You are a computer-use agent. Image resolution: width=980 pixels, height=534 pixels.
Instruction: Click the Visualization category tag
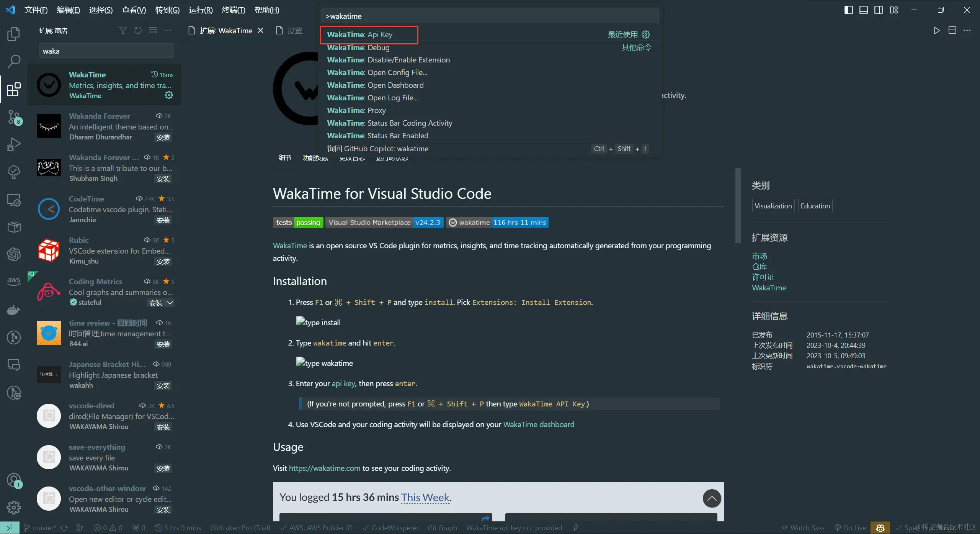773,206
